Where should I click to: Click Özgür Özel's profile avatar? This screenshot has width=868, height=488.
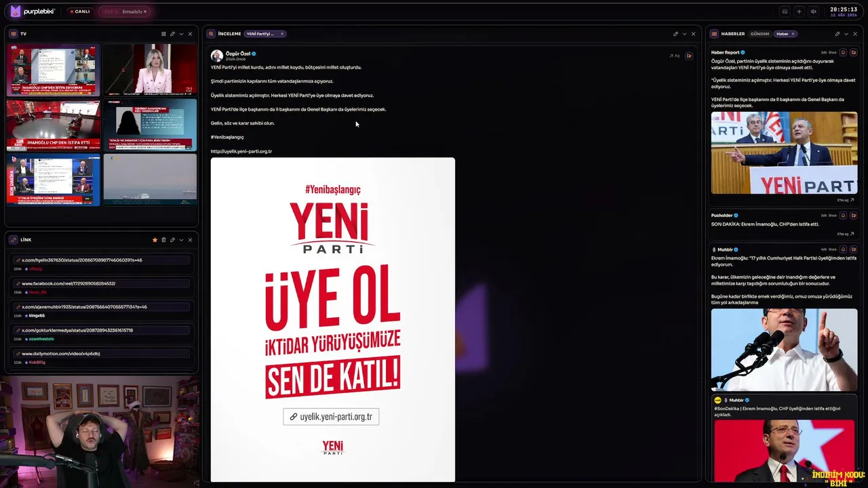[x=217, y=56]
